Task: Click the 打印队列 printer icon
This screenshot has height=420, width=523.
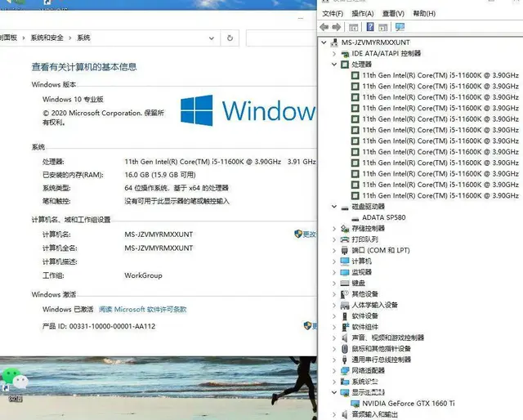Action: [345, 239]
